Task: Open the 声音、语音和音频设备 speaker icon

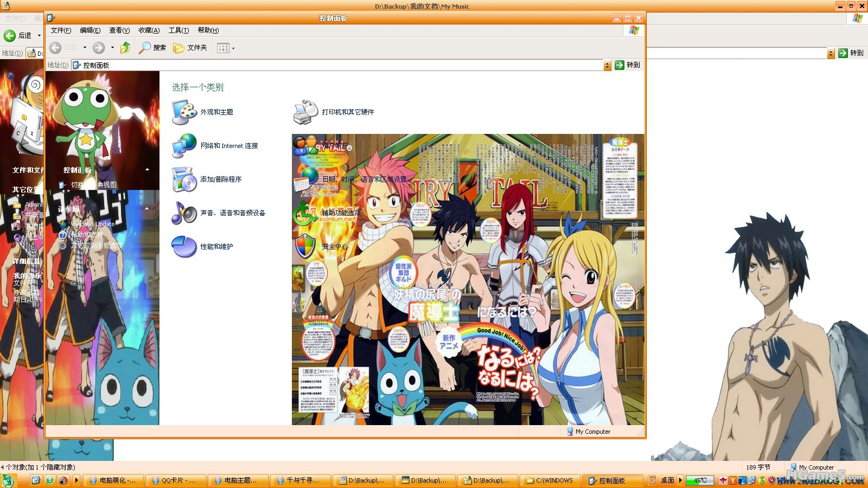Action: click(x=184, y=213)
